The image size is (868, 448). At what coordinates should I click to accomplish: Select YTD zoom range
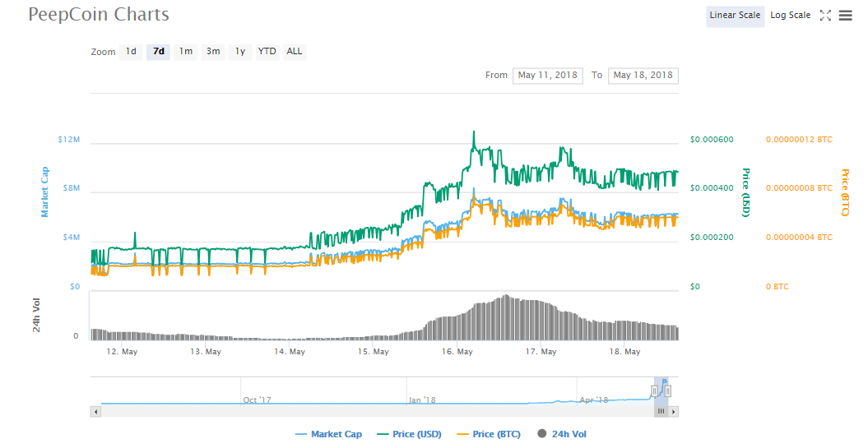tap(267, 52)
